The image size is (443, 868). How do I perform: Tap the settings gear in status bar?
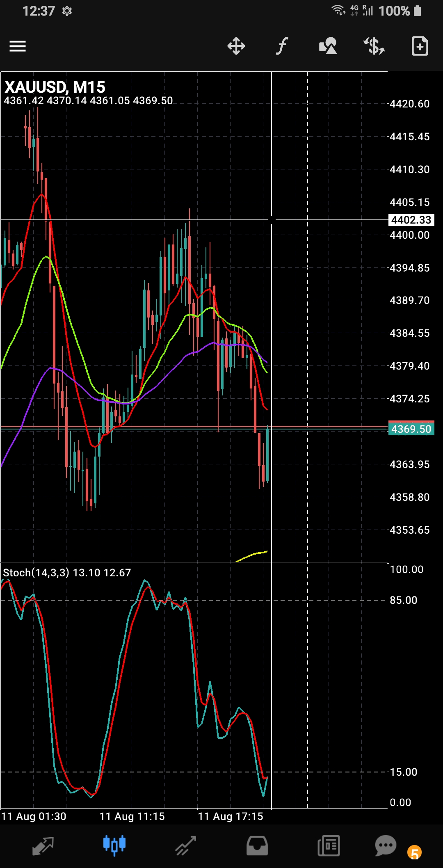click(67, 11)
